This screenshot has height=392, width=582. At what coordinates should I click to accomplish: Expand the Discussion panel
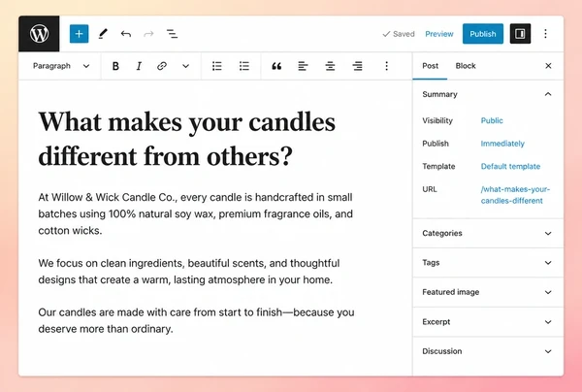488,351
